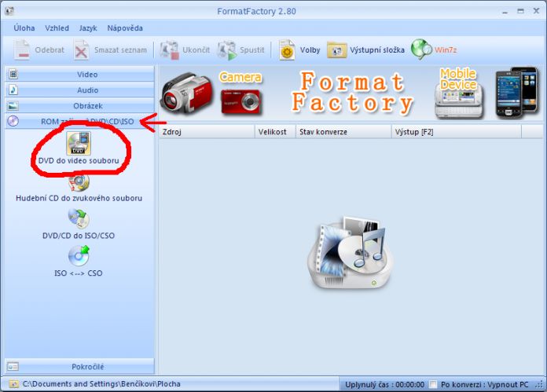Click the two smartphones image in banner
This screenshot has width=547, height=392.
point(516,93)
